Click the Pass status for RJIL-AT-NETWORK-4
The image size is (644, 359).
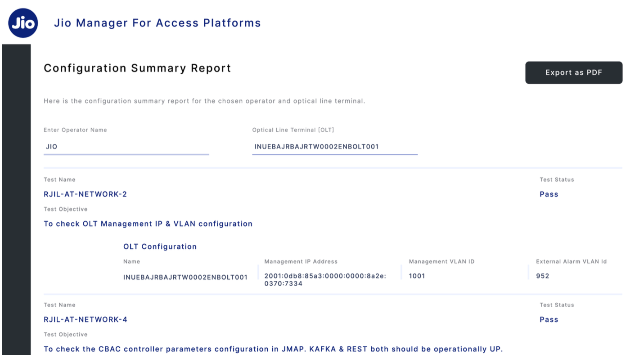point(549,319)
